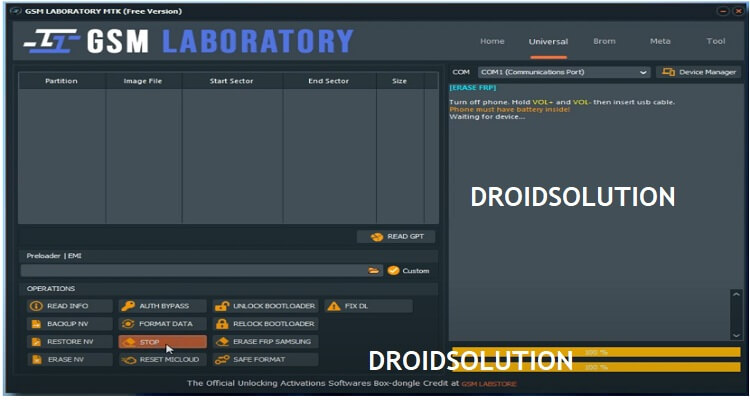This screenshot has height=400, width=750.
Task: Click the READ GPT icon
Action: (376, 237)
